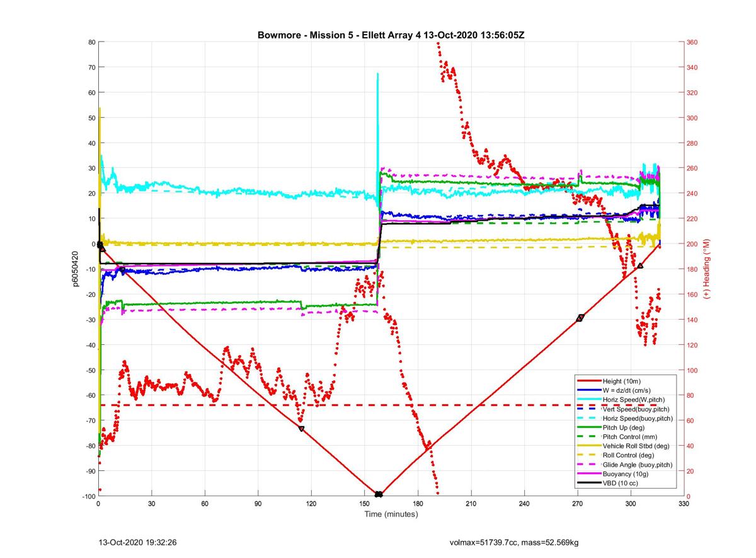Click the 330 tick on the time axis
The width and height of the screenshot is (756, 558).
coord(684,504)
